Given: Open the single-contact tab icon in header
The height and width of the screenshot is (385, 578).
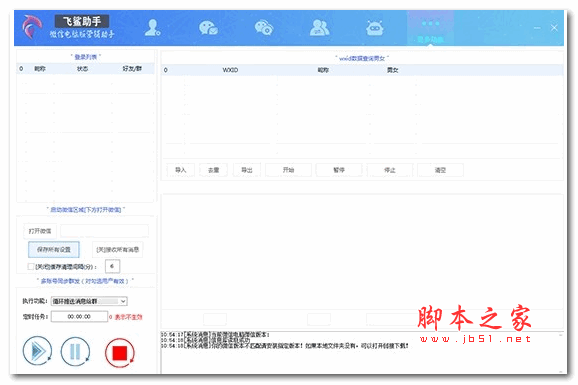Looking at the screenshot, I should (x=152, y=28).
